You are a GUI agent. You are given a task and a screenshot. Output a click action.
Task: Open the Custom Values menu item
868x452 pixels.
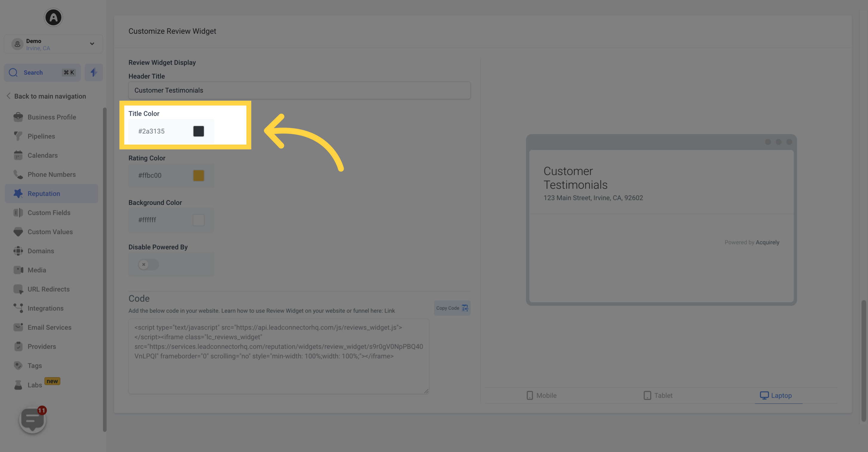click(x=52, y=232)
